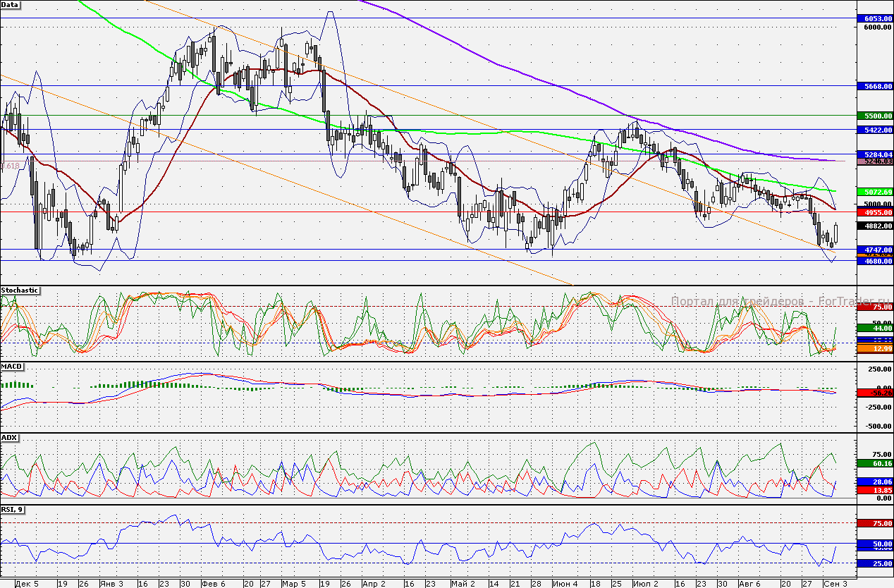Image resolution: width=894 pixels, height=588 pixels.
Task: Click the "RSI, 9" panel label
Action: coord(13,508)
